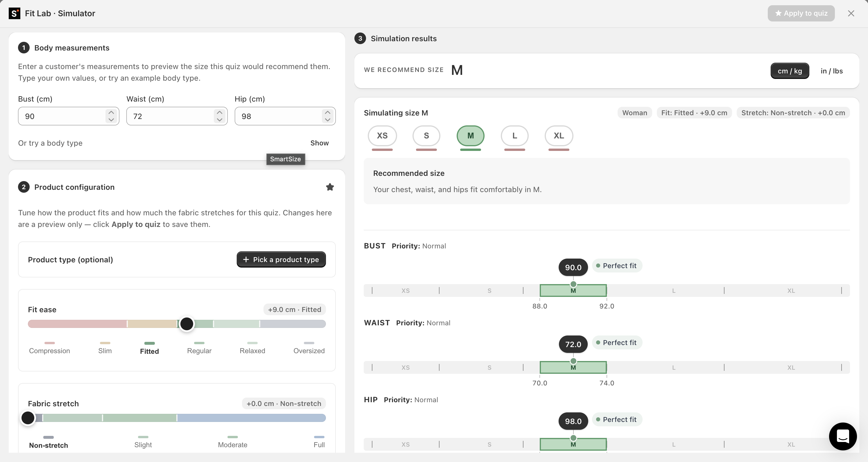
Task: Click the star icon in Product configuration
Action: 330,187
